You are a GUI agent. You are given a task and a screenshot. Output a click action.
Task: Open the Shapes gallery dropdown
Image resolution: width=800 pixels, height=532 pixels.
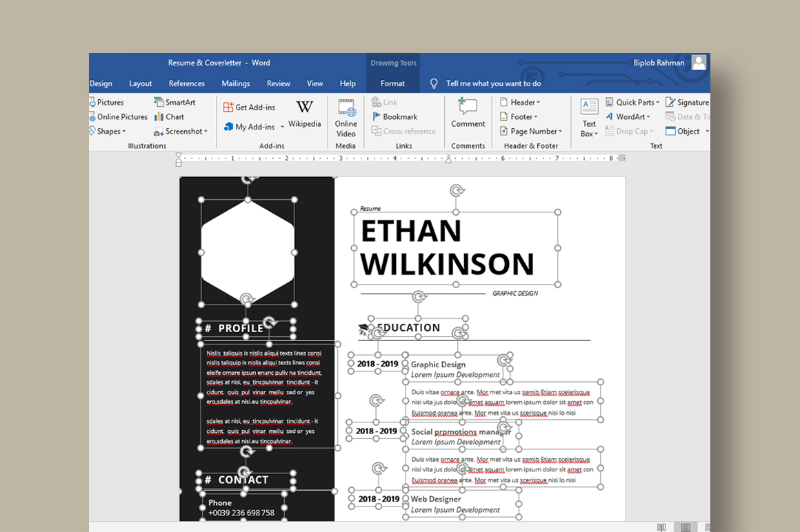[x=108, y=131]
